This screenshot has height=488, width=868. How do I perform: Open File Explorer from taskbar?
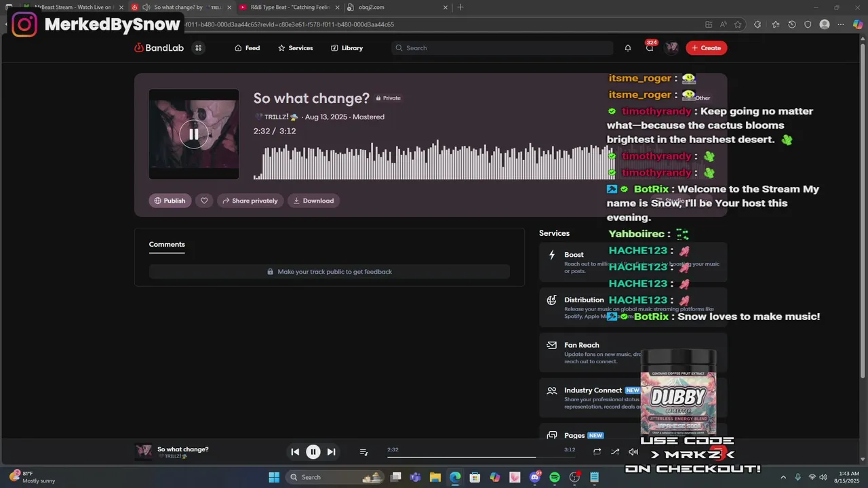435,477
